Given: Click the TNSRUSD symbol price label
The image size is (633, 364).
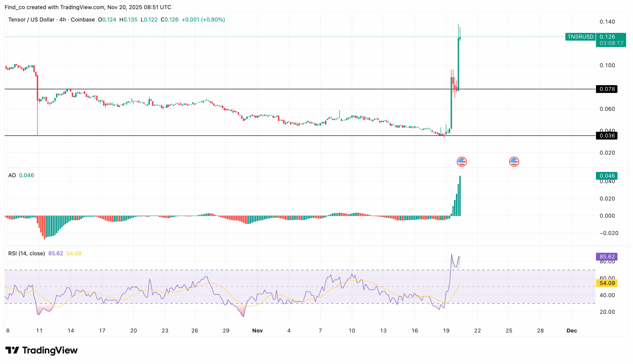Looking at the screenshot, I should point(580,37).
